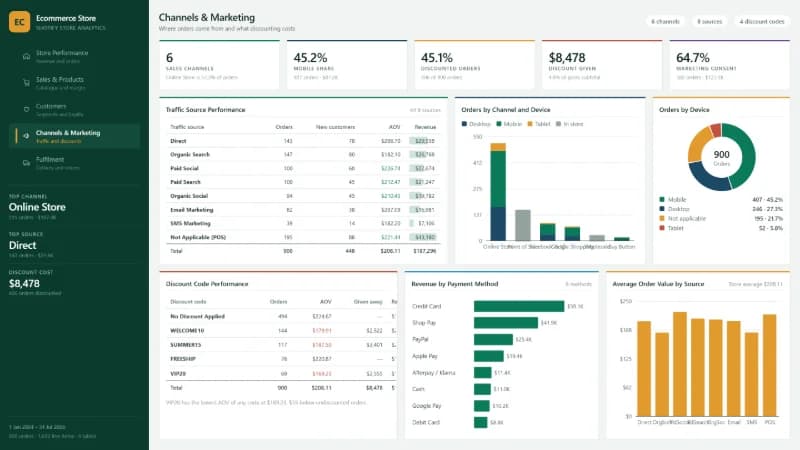Image resolution: width=800 pixels, height=450 pixels.
Task: Go to the Customers page
Action: [74, 109]
